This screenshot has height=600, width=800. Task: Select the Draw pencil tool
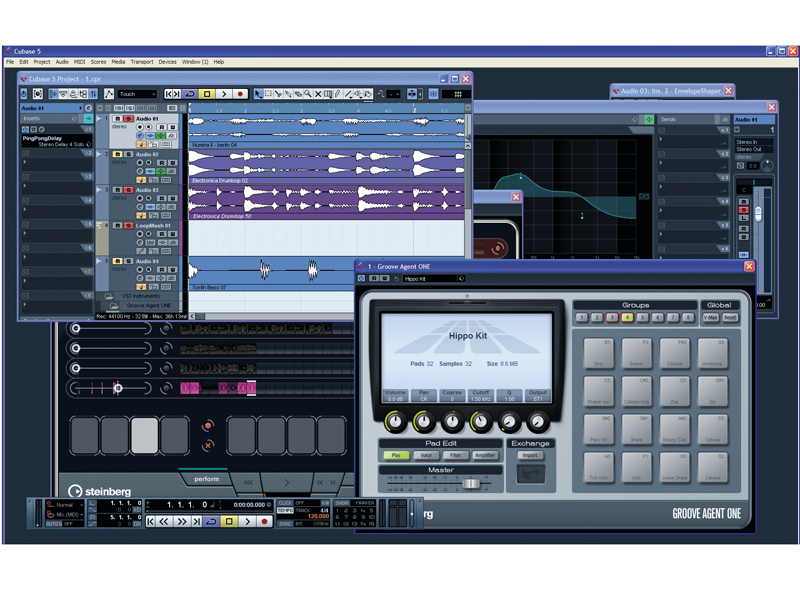[338, 94]
